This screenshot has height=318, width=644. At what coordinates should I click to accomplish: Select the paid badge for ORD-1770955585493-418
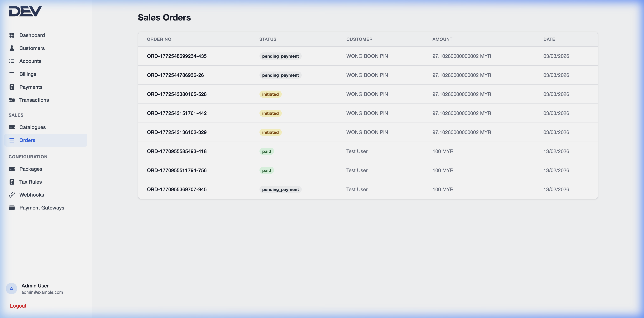[x=267, y=151]
